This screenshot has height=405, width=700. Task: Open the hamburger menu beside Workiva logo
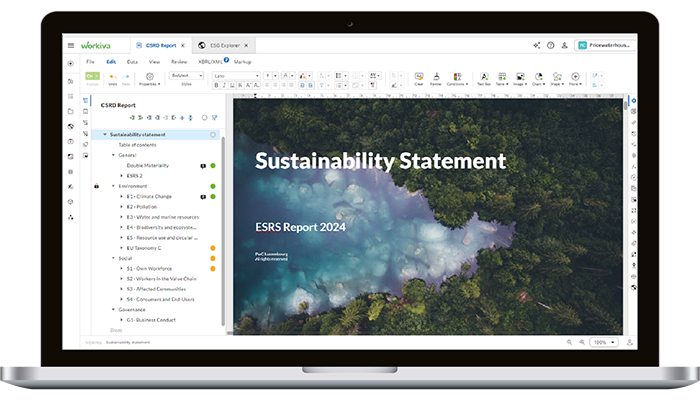tap(70, 45)
